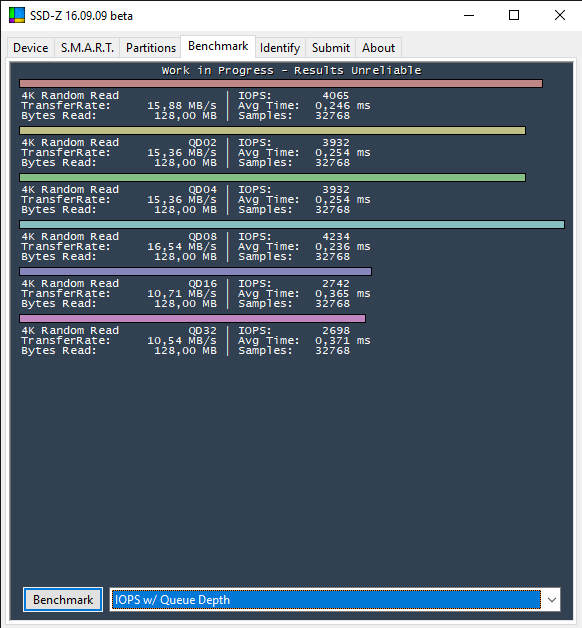Show the About tab
The image size is (582, 628).
[x=379, y=48]
